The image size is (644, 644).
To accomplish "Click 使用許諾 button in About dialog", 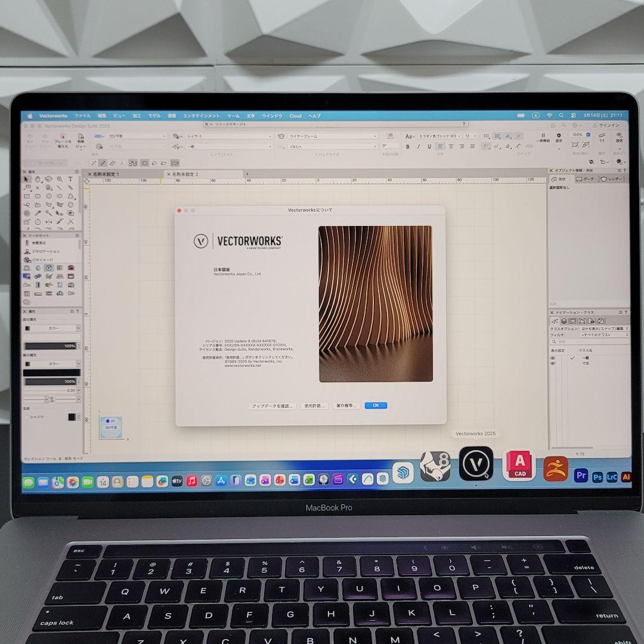I will (314, 406).
